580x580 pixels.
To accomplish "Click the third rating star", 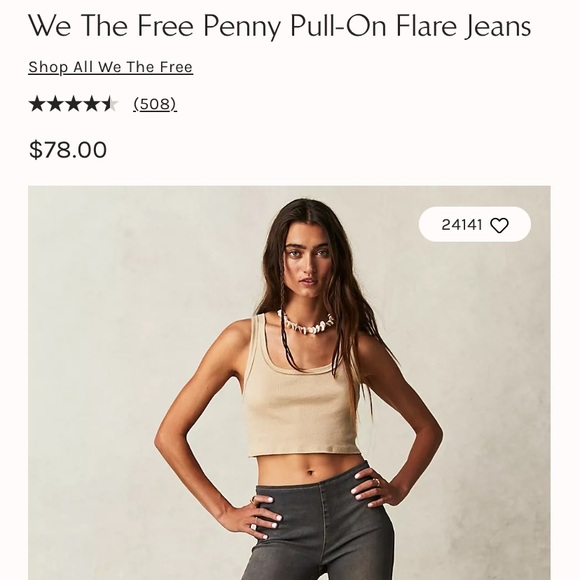I will coord(73,104).
